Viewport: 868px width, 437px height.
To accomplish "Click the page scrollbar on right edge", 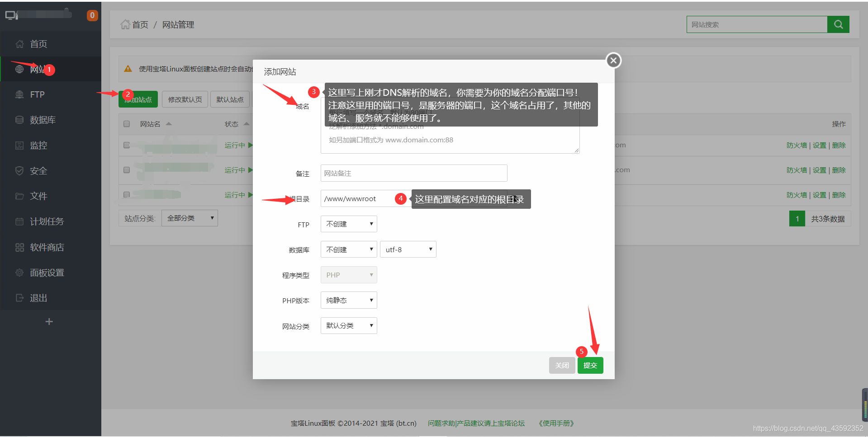I will coord(864,404).
